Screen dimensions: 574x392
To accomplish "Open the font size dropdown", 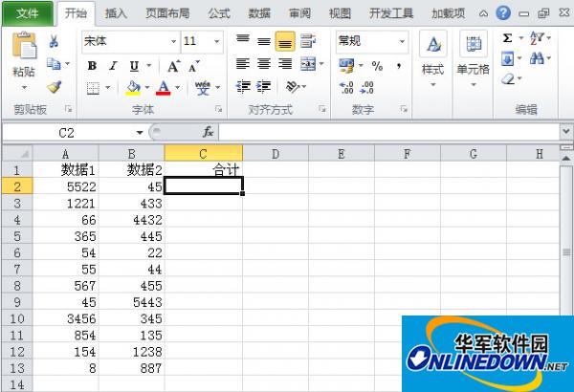I will click(217, 41).
